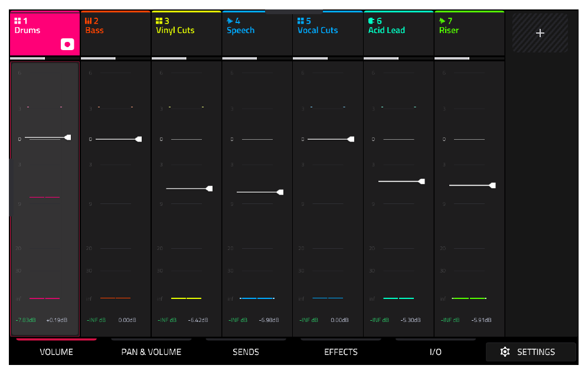Image resolution: width=588 pixels, height=375 pixels.
Task: Click the Riser volume fader handle
Action: 492,186
